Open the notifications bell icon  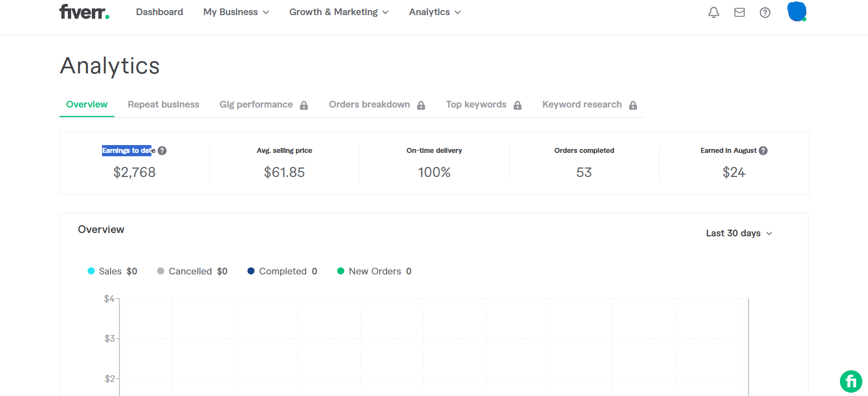[713, 12]
